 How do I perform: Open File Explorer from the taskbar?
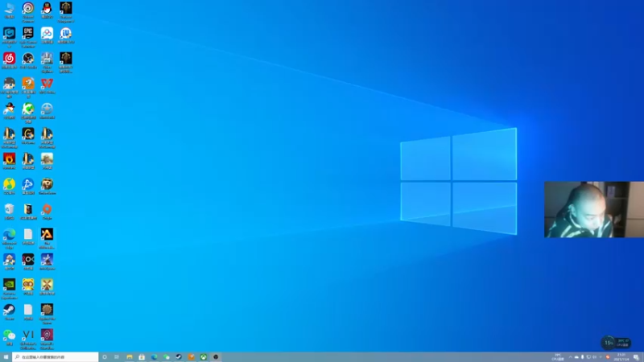click(130, 357)
